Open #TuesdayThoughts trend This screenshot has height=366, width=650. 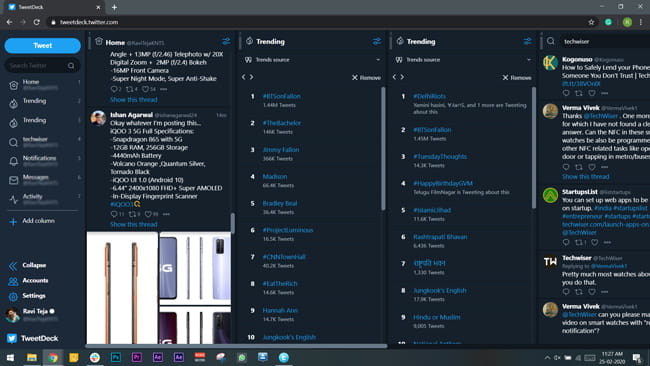click(440, 157)
